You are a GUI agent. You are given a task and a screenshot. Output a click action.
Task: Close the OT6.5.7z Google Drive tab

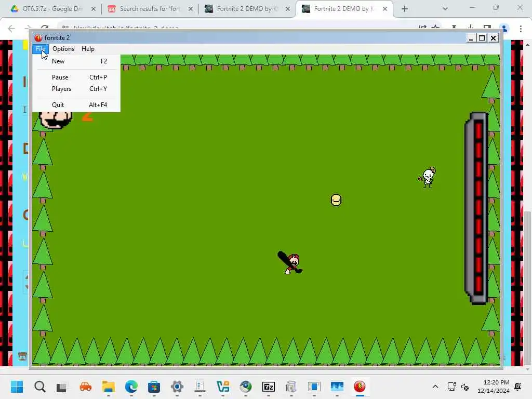(x=94, y=9)
